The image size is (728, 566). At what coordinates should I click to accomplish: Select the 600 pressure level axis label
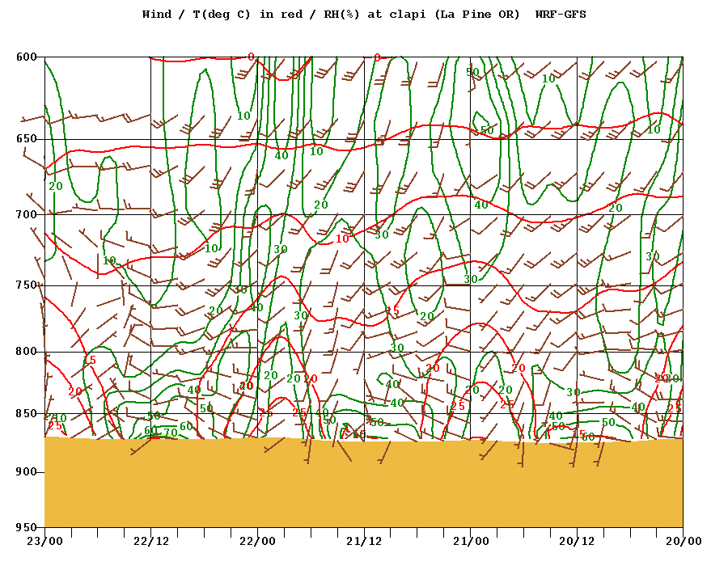click(27, 57)
